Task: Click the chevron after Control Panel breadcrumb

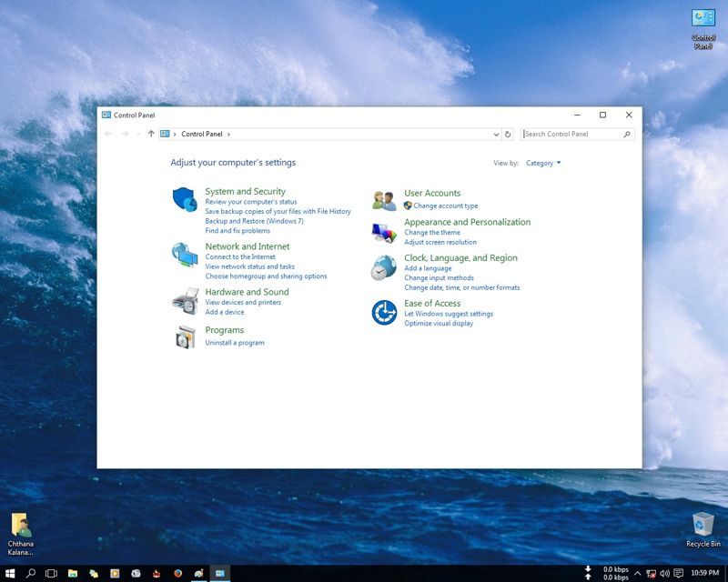Action: [228, 134]
